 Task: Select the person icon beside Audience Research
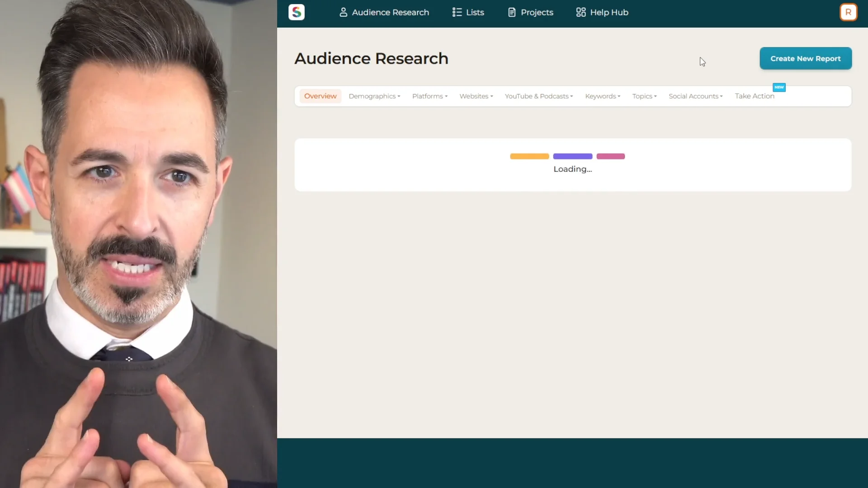344,12
